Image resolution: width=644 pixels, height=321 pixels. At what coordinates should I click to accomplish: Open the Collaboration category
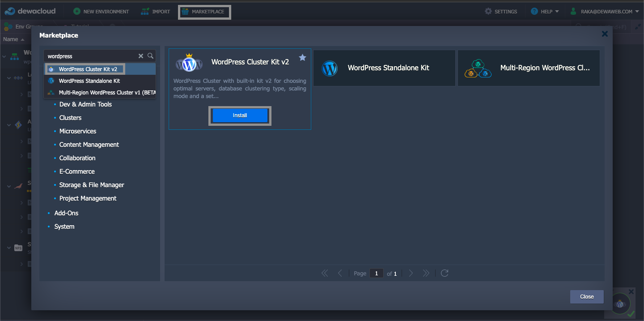tap(77, 158)
